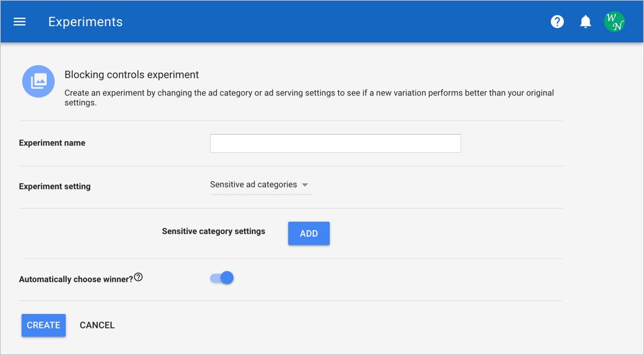
Task: Open the main navigation hamburger menu
Action: point(20,21)
